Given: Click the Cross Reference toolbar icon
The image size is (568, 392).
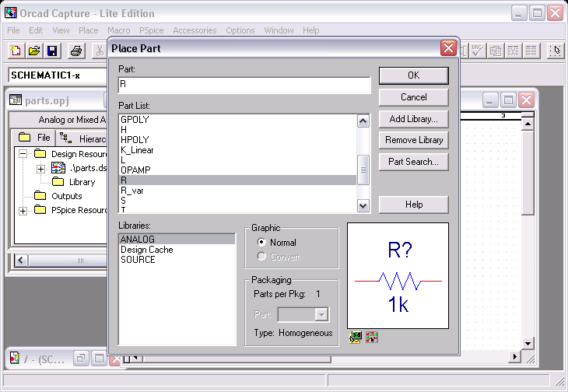Looking at the screenshot, I should pos(513,51).
